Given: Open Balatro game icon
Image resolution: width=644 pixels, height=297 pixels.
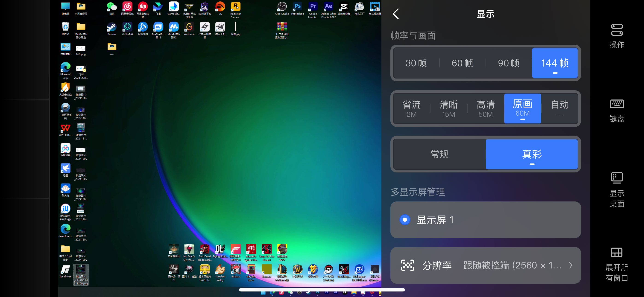Looking at the screenshot, I should (x=235, y=271).
